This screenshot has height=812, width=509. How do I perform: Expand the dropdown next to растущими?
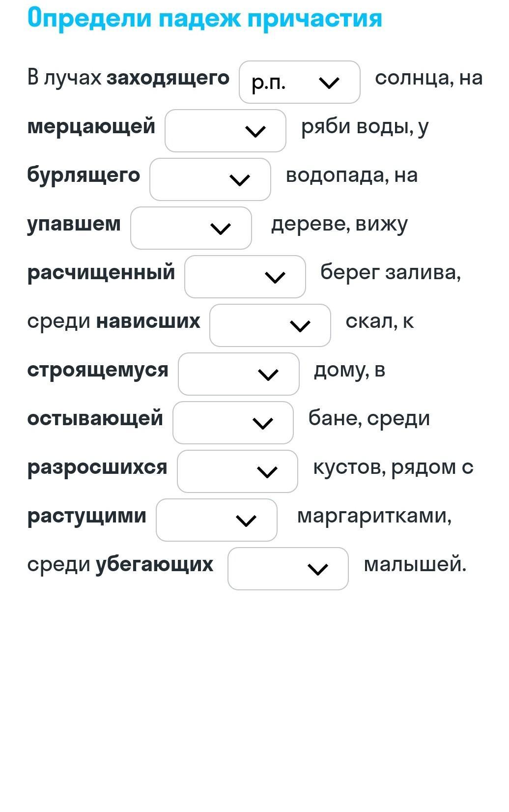pos(216,520)
